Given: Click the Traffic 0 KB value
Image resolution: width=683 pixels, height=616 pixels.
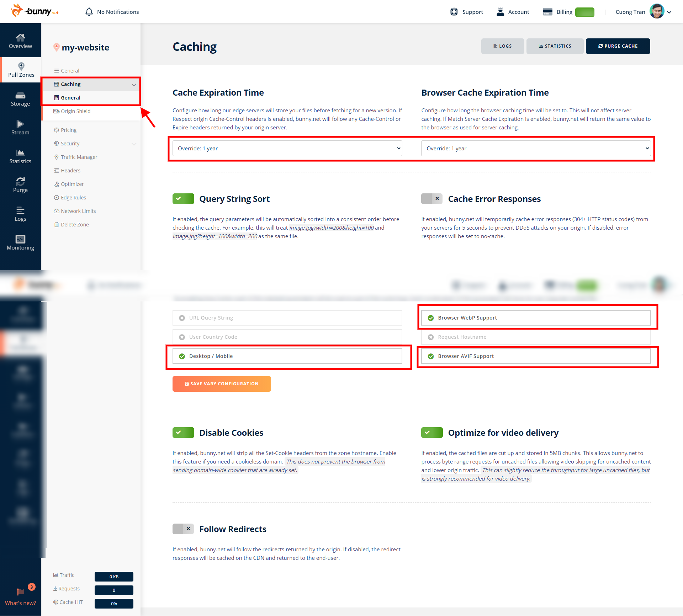Looking at the screenshot, I should point(114,577).
